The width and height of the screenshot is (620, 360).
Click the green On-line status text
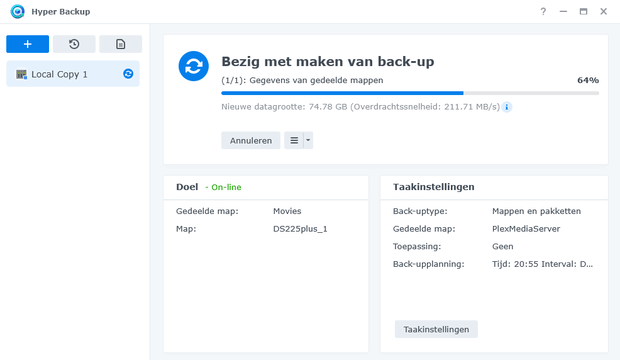tap(226, 187)
